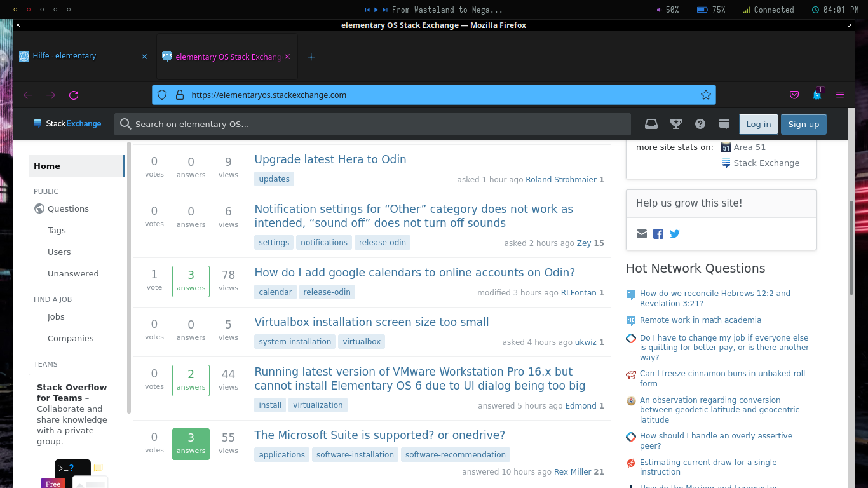Click the Stack Exchange site stats link
868x488 pixels.
(x=766, y=163)
